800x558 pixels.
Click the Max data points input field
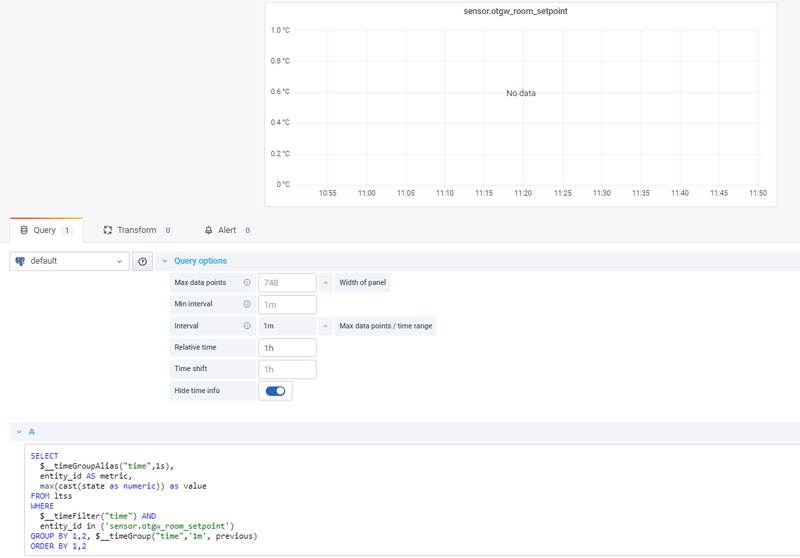(x=287, y=283)
